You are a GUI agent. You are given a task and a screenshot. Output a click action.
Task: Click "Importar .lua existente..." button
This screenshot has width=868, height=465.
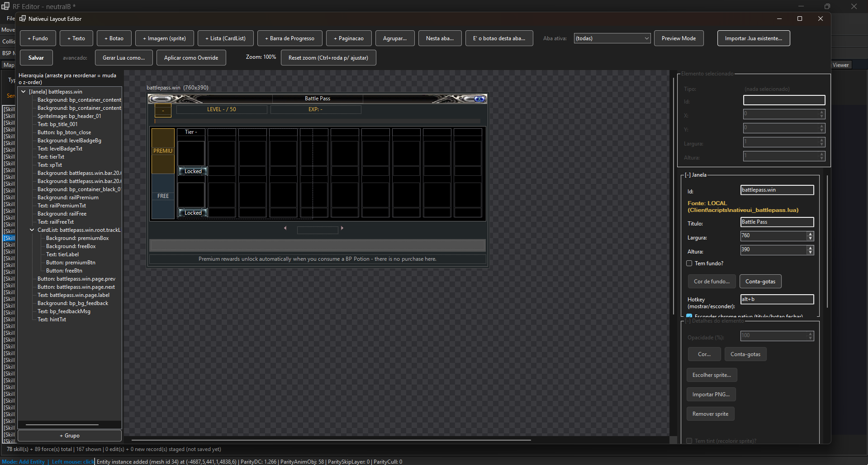tap(754, 38)
